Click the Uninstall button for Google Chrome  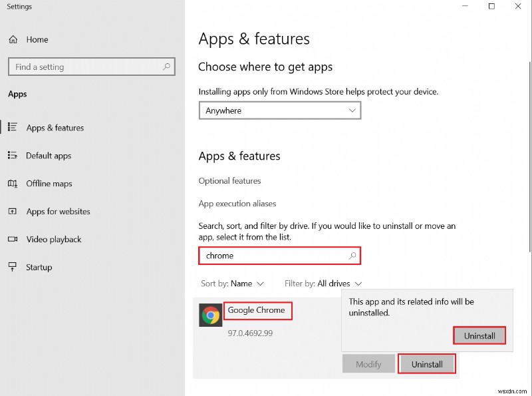(x=426, y=363)
